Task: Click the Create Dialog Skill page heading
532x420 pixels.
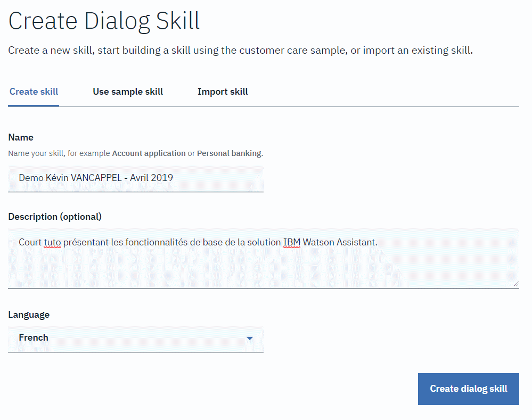Action: (x=104, y=21)
